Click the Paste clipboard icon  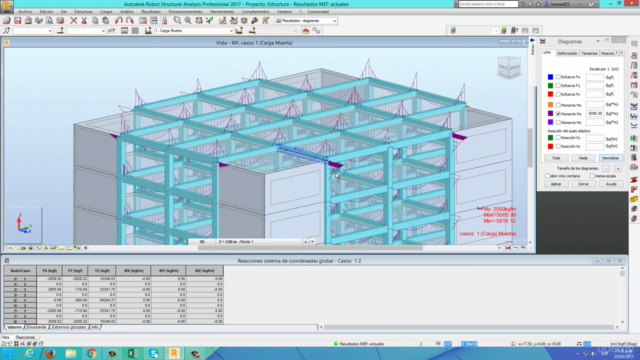click(x=106, y=20)
